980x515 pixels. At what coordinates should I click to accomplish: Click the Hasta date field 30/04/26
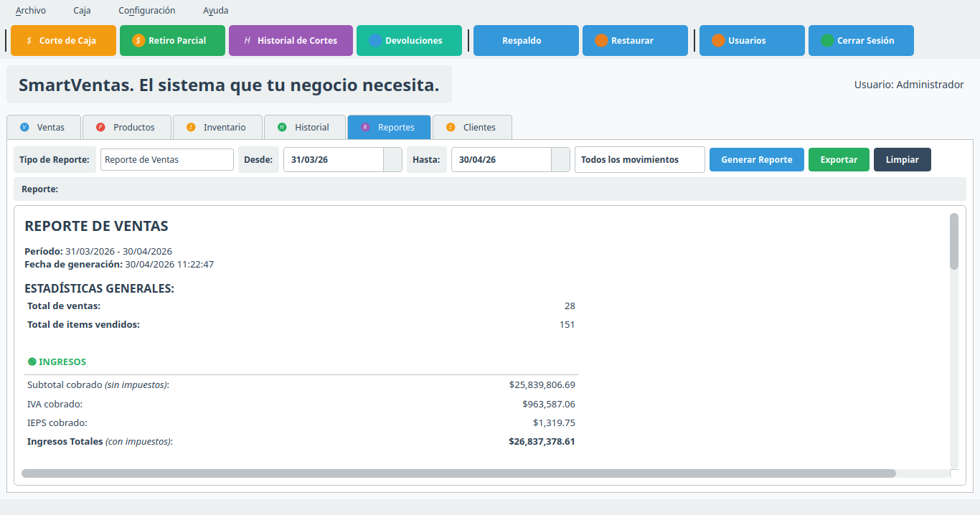[501, 160]
